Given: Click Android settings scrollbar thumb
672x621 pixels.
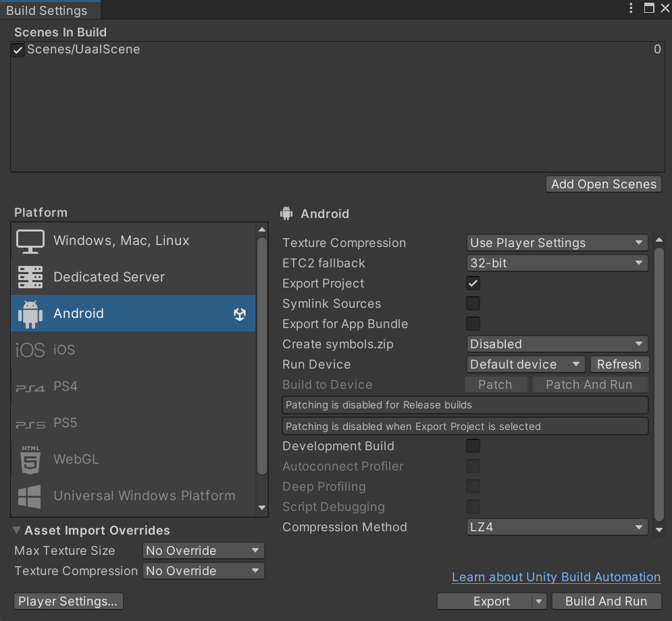Looking at the screenshot, I should [x=659, y=385].
